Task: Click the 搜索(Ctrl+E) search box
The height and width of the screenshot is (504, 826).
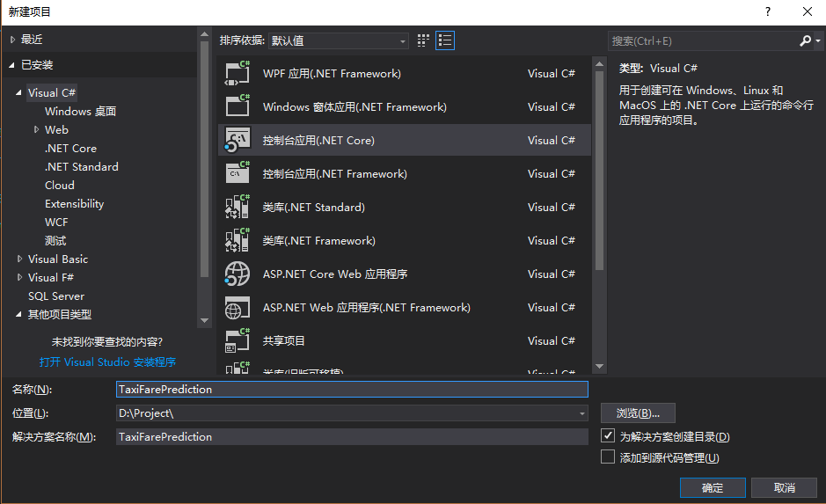Action: click(704, 41)
